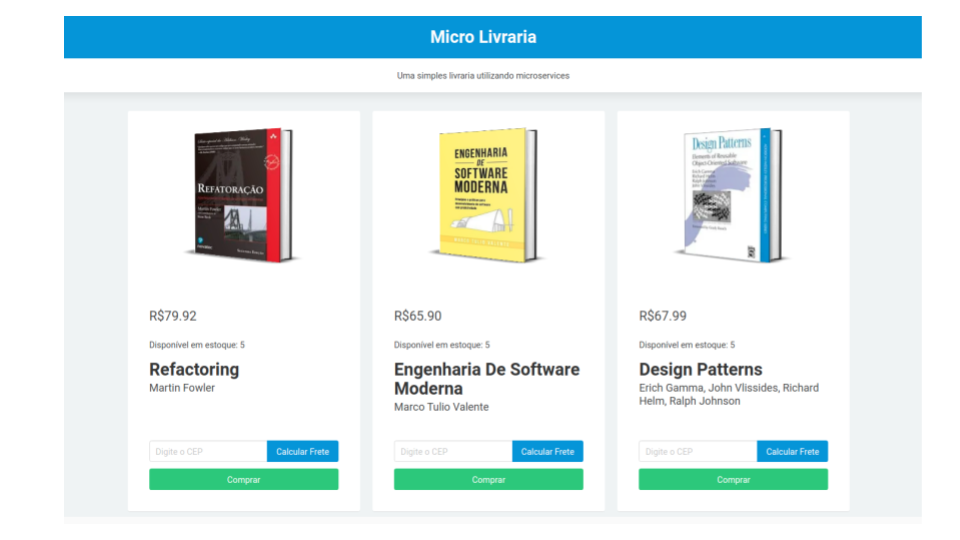The height and width of the screenshot is (540, 960).
Task: Click the Engenharia de Software Moderna cover
Action: pos(488,195)
